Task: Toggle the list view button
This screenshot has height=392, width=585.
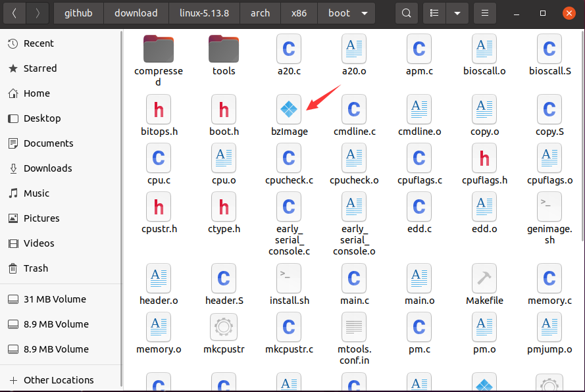Action: click(x=433, y=13)
